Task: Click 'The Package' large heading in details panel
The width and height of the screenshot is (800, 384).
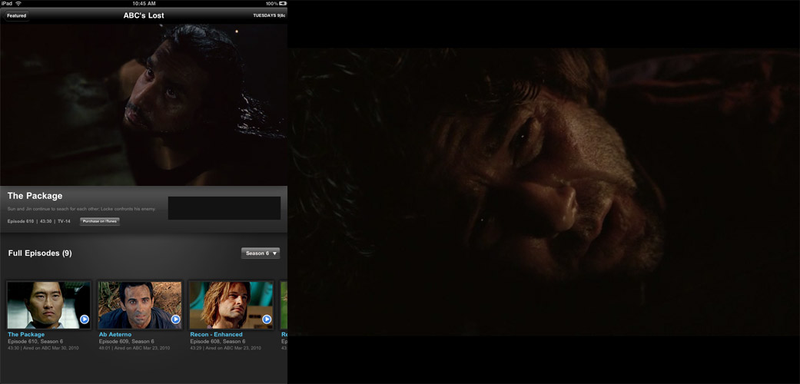Action: 35,196
